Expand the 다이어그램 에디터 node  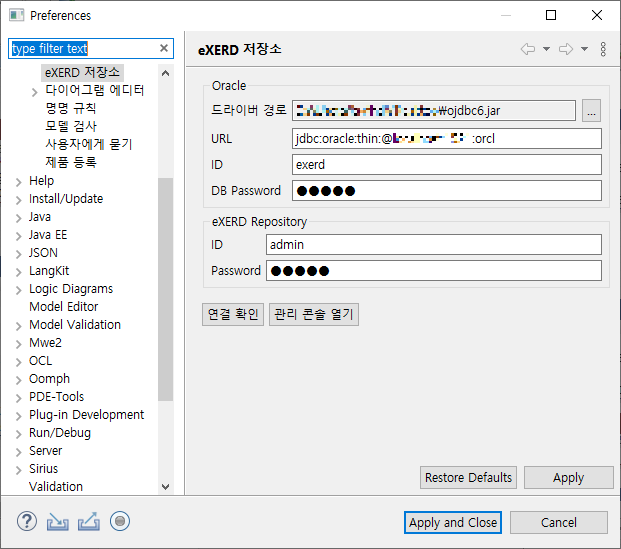34,92
